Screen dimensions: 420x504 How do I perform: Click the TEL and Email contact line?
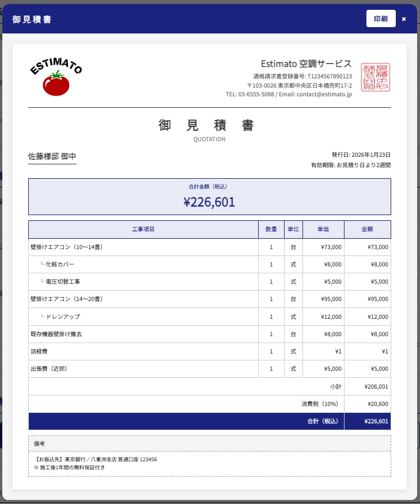tap(289, 94)
